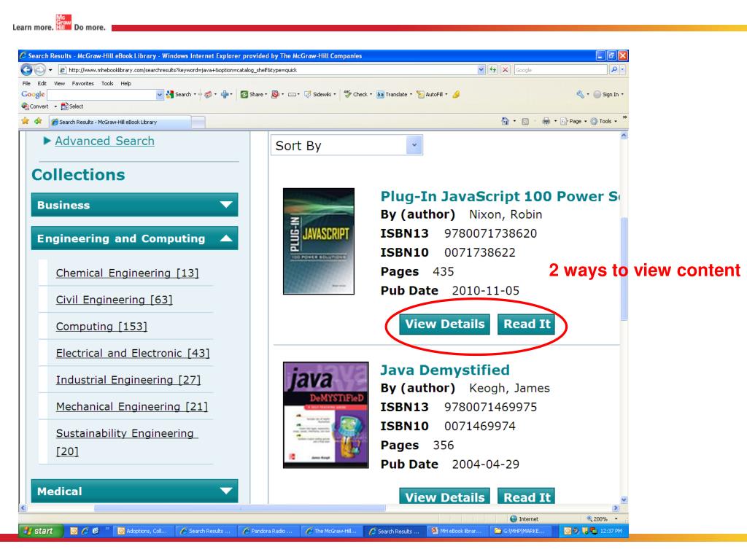The width and height of the screenshot is (747, 560).
Task: Click the Home icon in command bar
Action: tap(505, 121)
